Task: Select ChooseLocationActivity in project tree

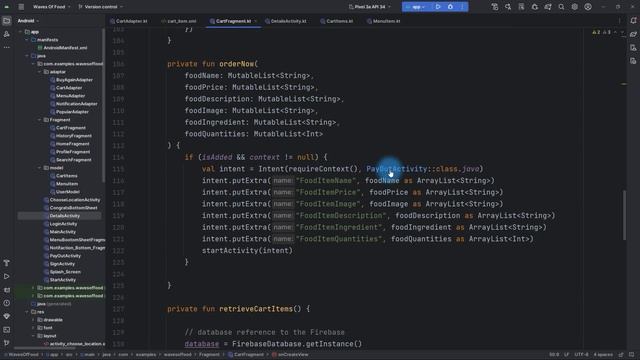Action: pos(71,200)
